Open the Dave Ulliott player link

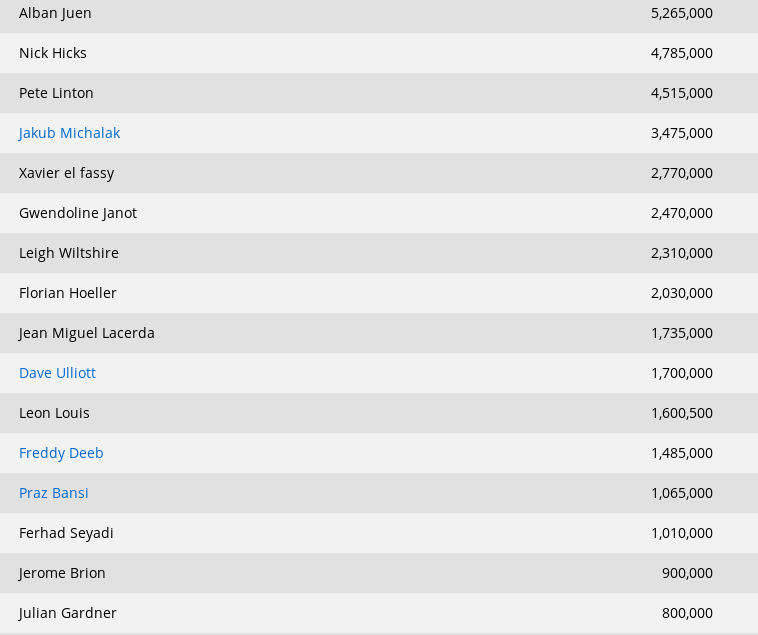coord(57,373)
